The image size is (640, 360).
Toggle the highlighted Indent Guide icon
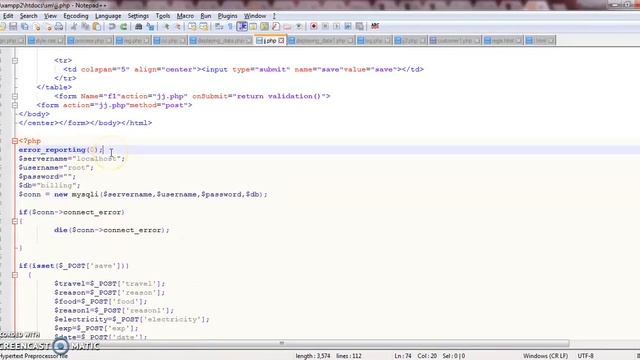click(x=242, y=27)
